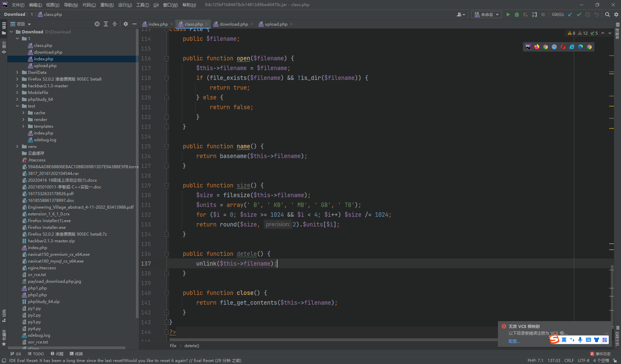621x364 pixels.
Task: Expand the templates folder
Action: point(23,126)
